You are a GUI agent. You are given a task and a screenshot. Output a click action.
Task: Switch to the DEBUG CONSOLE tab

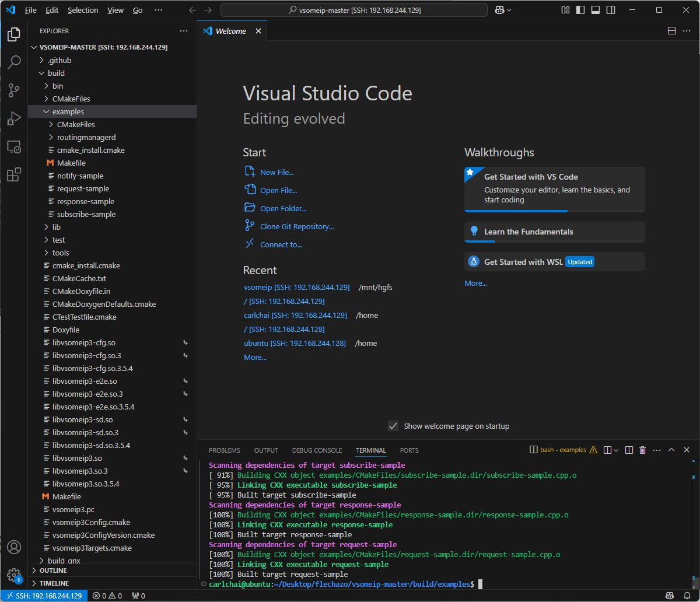pos(317,450)
